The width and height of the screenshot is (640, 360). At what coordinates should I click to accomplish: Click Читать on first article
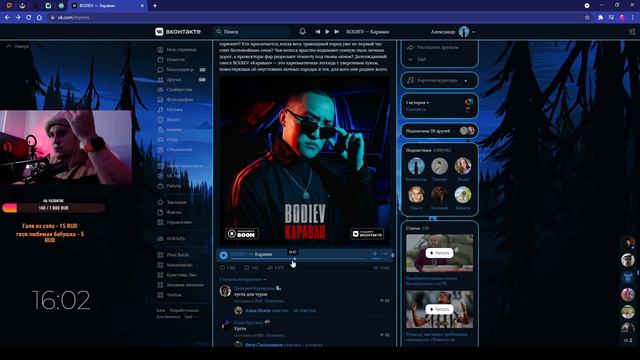pyautogui.click(x=439, y=253)
